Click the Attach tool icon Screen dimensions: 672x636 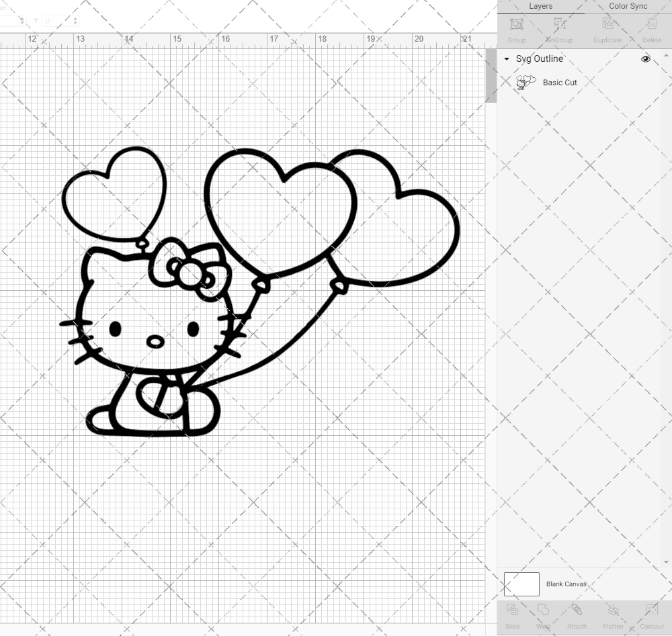[x=577, y=610]
